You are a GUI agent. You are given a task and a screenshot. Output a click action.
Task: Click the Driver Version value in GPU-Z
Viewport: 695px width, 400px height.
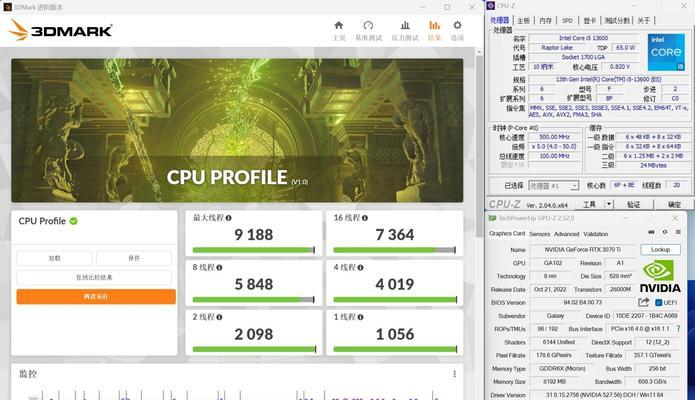pyautogui.click(x=605, y=395)
